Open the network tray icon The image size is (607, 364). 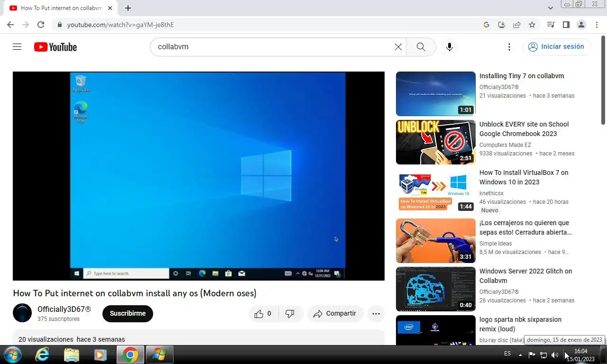[x=543, y=355]
